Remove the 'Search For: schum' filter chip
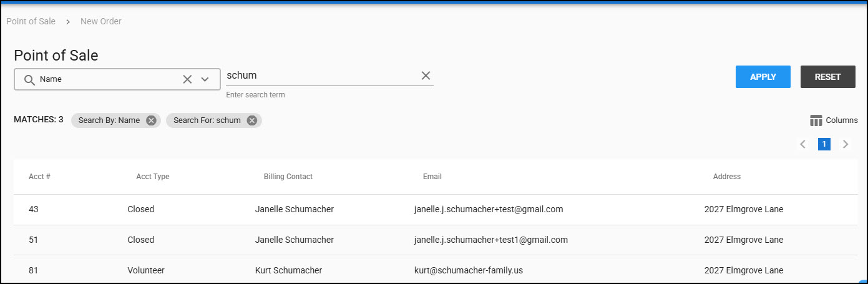868x284 pixels. tap(252, 120)
